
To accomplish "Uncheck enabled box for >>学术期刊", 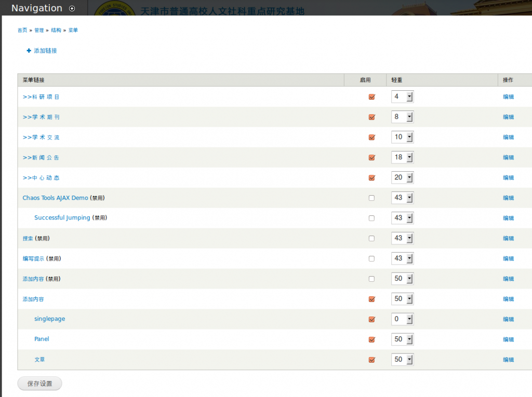I will (372, 117).
